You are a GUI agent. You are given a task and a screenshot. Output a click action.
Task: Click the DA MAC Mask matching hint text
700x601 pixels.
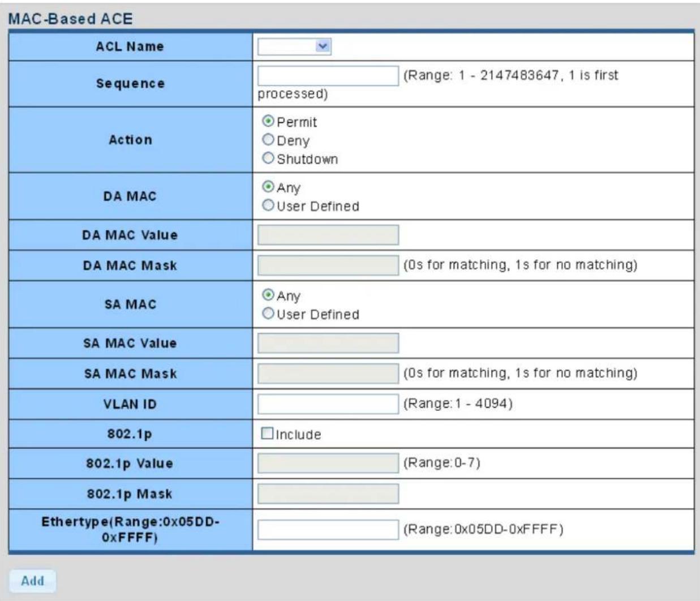[520, 265]
